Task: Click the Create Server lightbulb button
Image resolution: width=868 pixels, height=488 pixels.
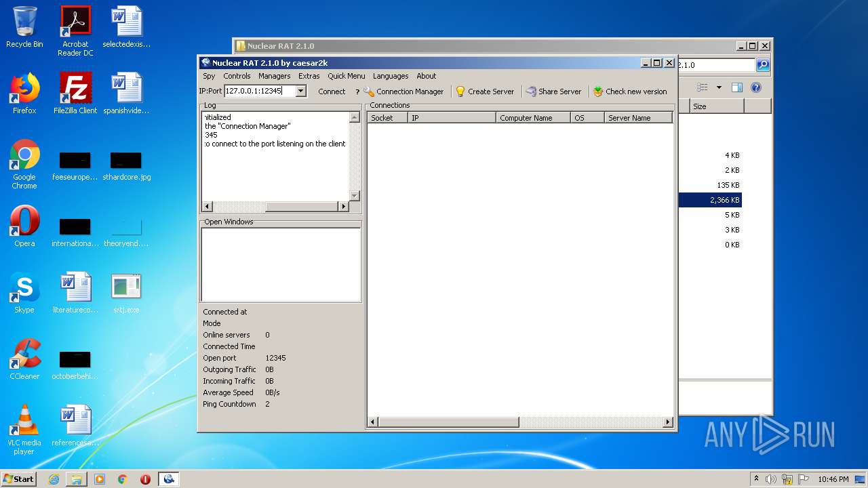Action: click(485, 91)
